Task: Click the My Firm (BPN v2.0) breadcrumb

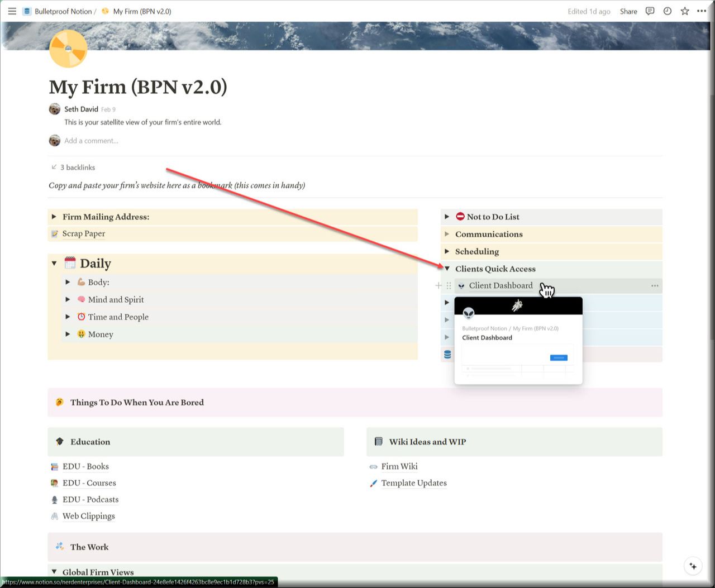Action: click(136, 11)
